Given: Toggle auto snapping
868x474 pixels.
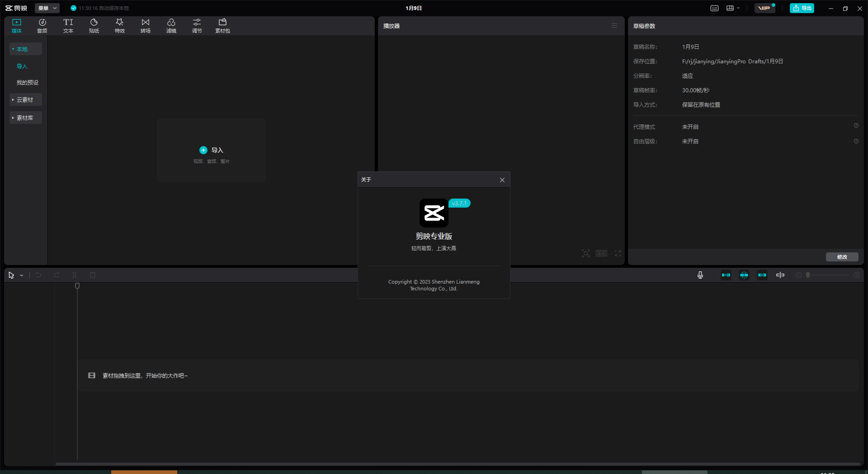Looking at the screenshot, I should pos(744,275).
